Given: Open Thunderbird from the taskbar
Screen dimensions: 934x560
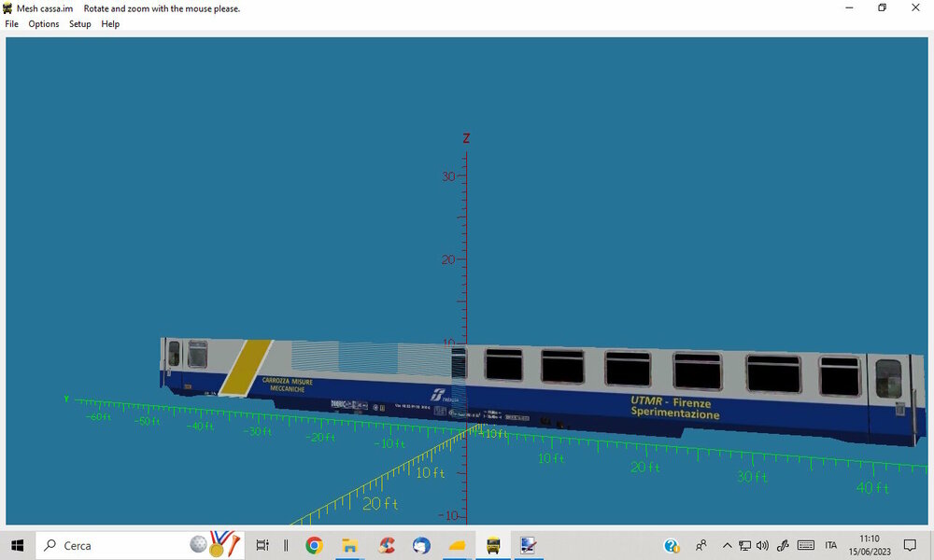Looking at the screenshot, I should pyautogui.click(x=421, y=545).
